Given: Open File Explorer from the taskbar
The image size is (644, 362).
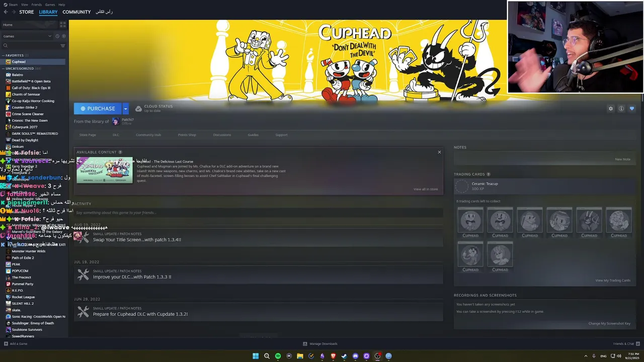Looking at the screenshot, I should (300, 356).
